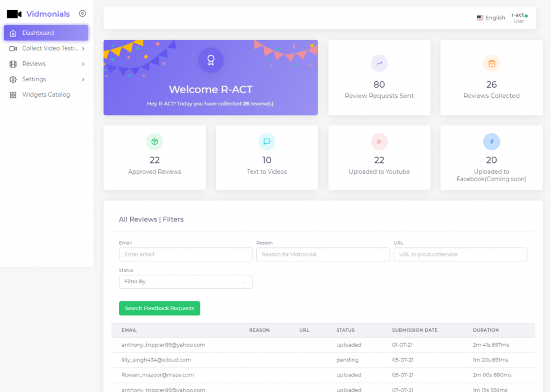This screenshot has width=551, height=392.
Task: Click the REASON column header
Action: (x=259, y=330)
